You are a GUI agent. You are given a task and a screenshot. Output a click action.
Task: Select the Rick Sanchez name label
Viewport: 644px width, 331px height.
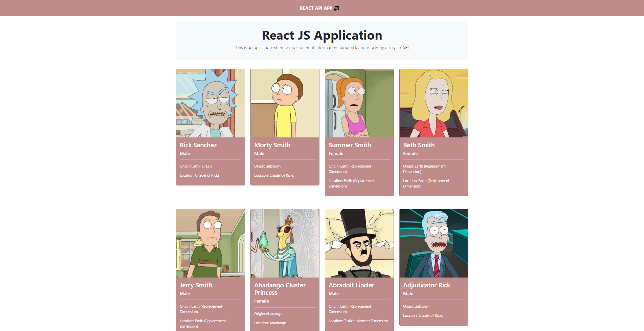198,145
